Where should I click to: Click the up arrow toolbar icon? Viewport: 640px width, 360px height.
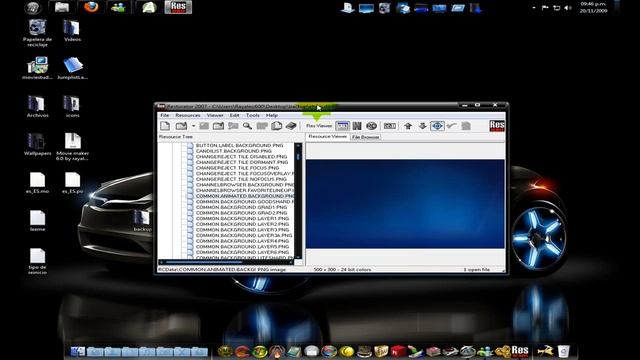[408, 126]
